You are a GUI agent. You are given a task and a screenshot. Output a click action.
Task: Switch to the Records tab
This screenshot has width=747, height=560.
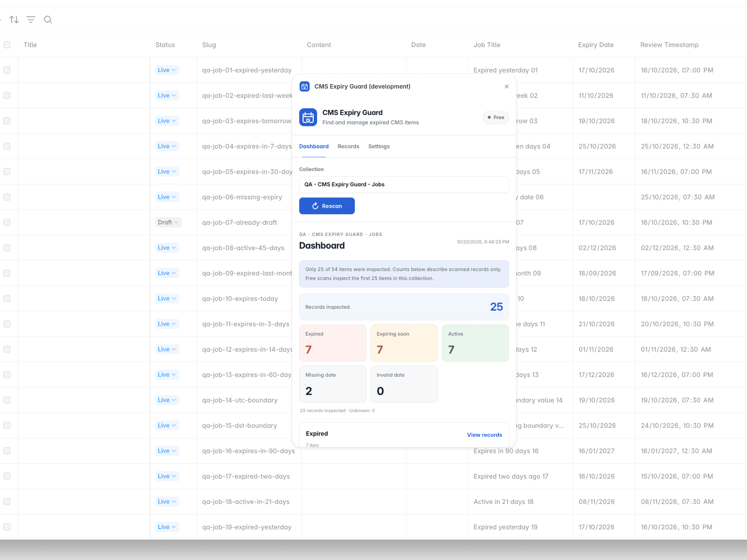pos(348,147)
